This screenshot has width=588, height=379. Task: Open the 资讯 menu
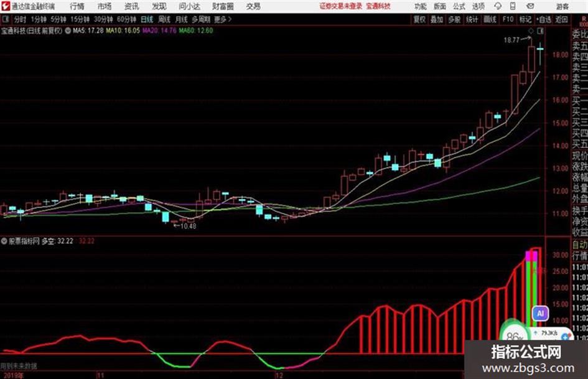coord(132,6)
